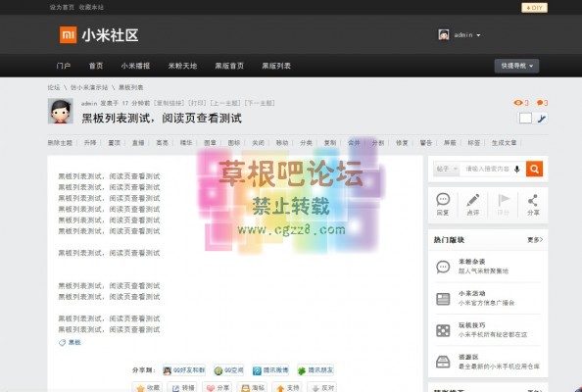This screenshot has width=582, height=392.
Task: Click the pink heart 分享 button
Action: tap(218, 387)
